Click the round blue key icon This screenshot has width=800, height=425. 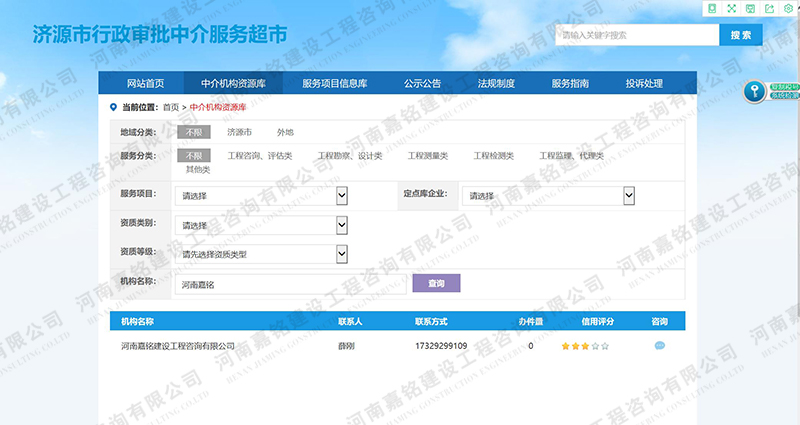point(755,92)
